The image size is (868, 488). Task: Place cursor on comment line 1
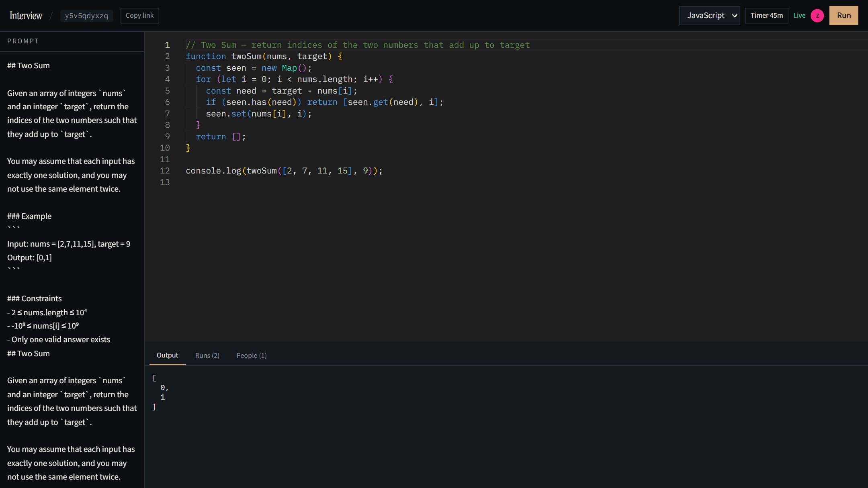click(358, 45)
